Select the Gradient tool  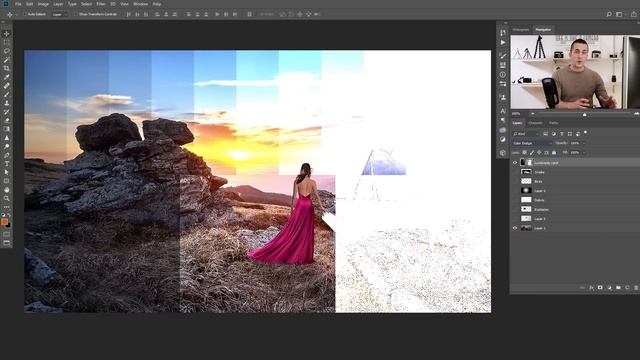click(7, 129)
